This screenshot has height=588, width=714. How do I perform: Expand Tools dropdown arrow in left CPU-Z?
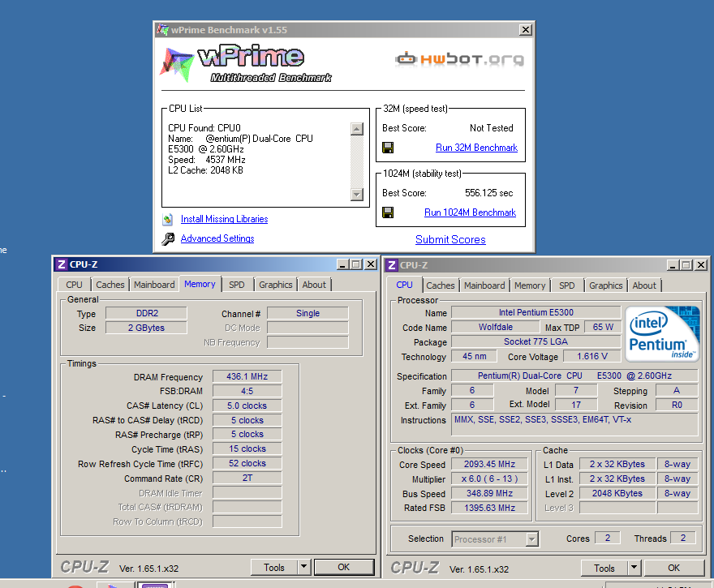304,568
